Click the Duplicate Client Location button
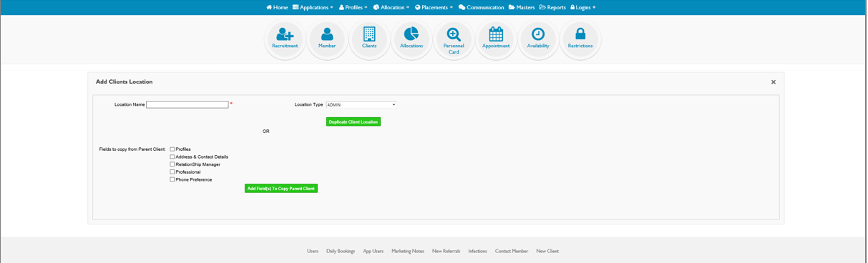Image resolution: width=868 pixels, height=263 pixels. click(x=353, y=121)
